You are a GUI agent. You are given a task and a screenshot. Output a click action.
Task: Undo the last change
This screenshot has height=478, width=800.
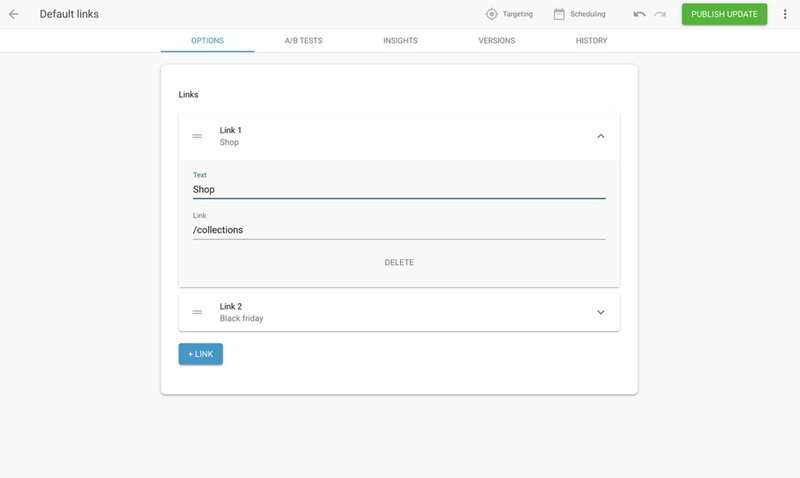click(639, 14)
